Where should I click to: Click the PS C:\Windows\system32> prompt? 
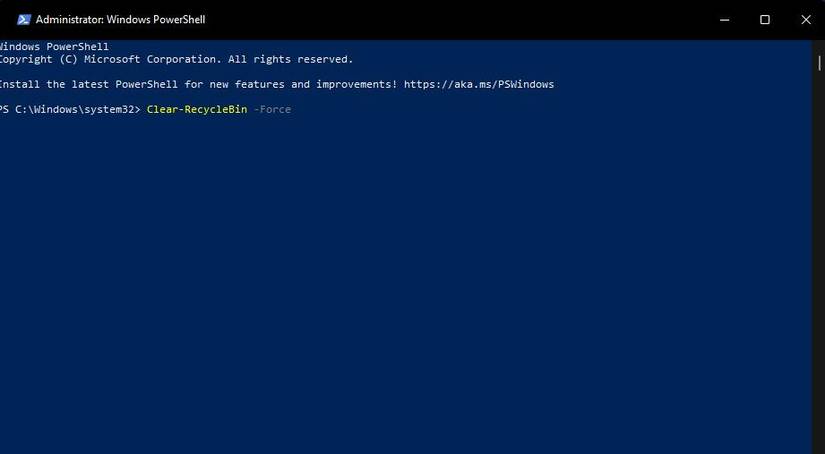point(72,109)
